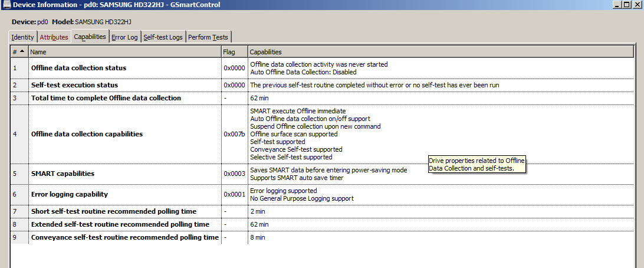This screenshot has width=644, height=268.
Task: Click the row number 4 cell
Action: 19,134
